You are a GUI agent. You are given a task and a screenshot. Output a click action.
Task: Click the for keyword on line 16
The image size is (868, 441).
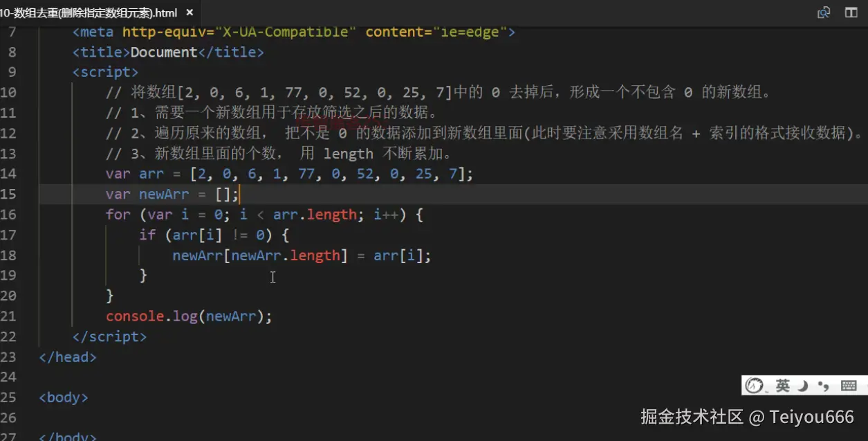118,215
